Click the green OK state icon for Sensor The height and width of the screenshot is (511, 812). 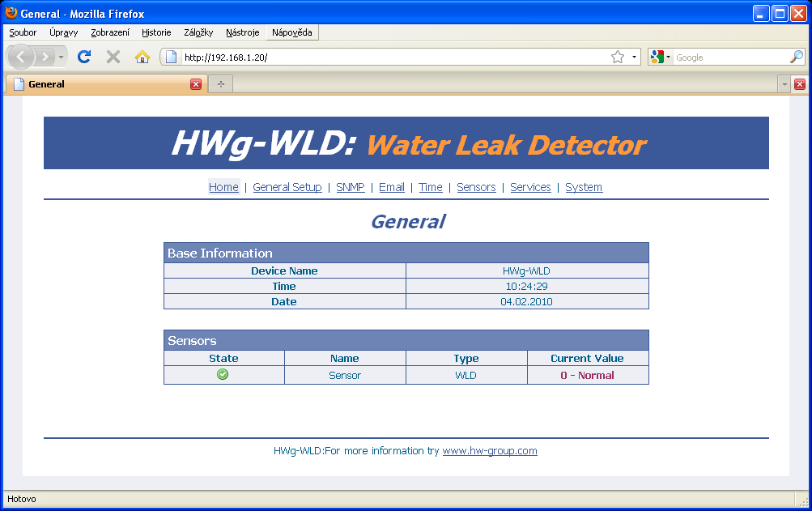[x=223, y=374]
